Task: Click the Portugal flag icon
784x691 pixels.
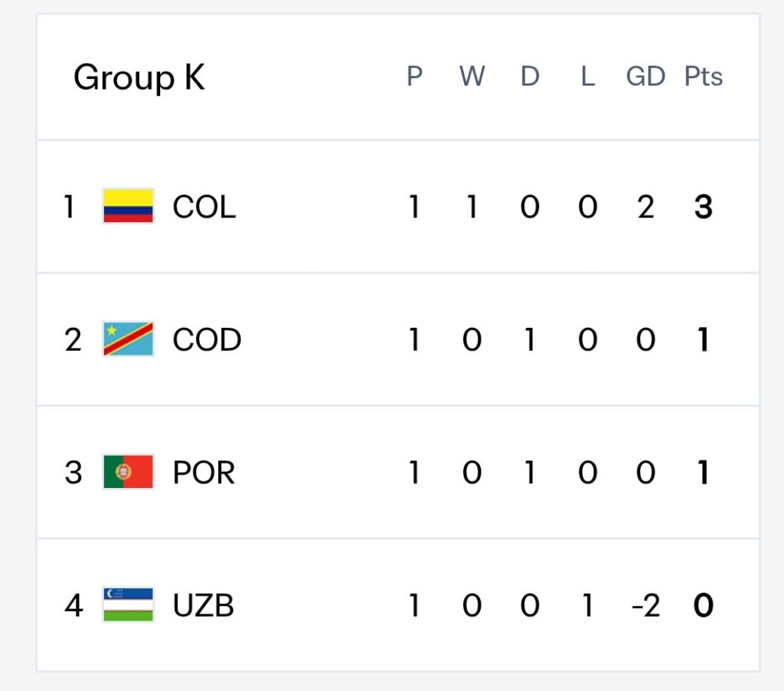Action: tap(128, 471)
